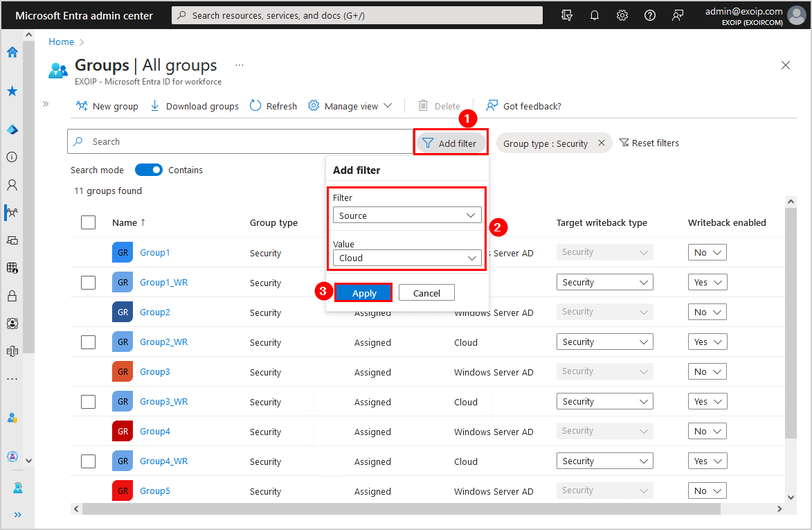Open the Filter Source dropdown
The image size is (812, 530).
pos(406,215)
